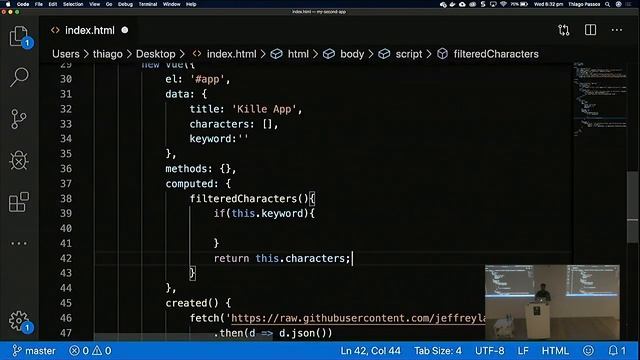The height and width of the screenshot is (360, 640).
Task: Click 'Kille App' title string
Action: [264, 109]
